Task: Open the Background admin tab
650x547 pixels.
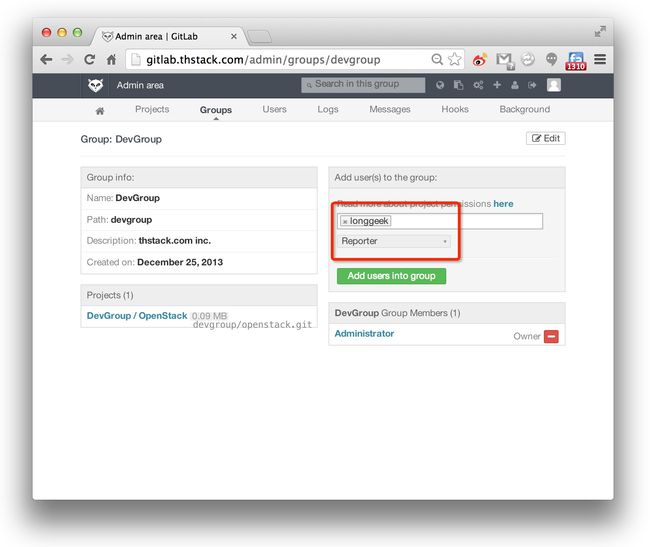Action: tap(524, 109)
